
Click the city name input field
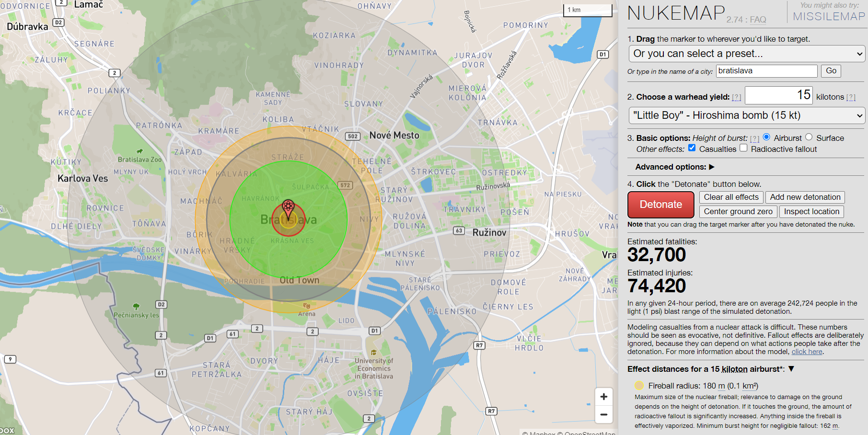point(766,71)
